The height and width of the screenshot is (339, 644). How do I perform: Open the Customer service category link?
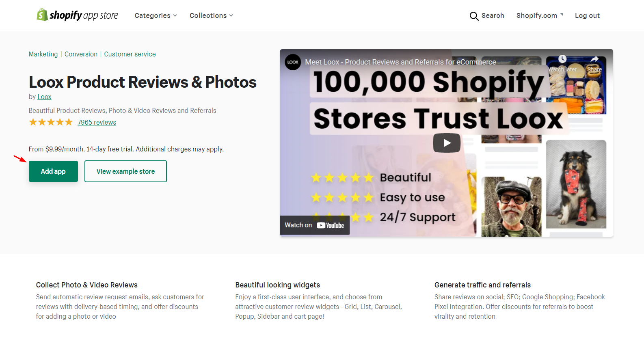pos(130,54)
